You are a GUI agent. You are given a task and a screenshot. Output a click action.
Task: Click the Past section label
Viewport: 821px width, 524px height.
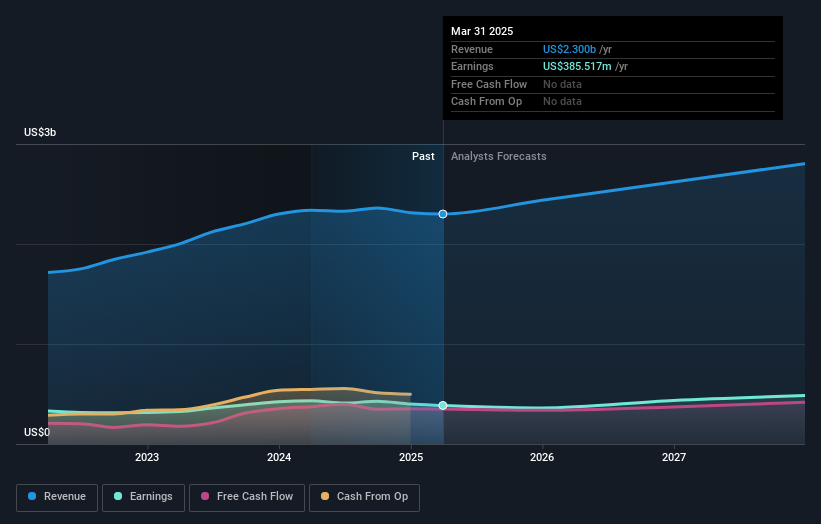click(423, 157)
